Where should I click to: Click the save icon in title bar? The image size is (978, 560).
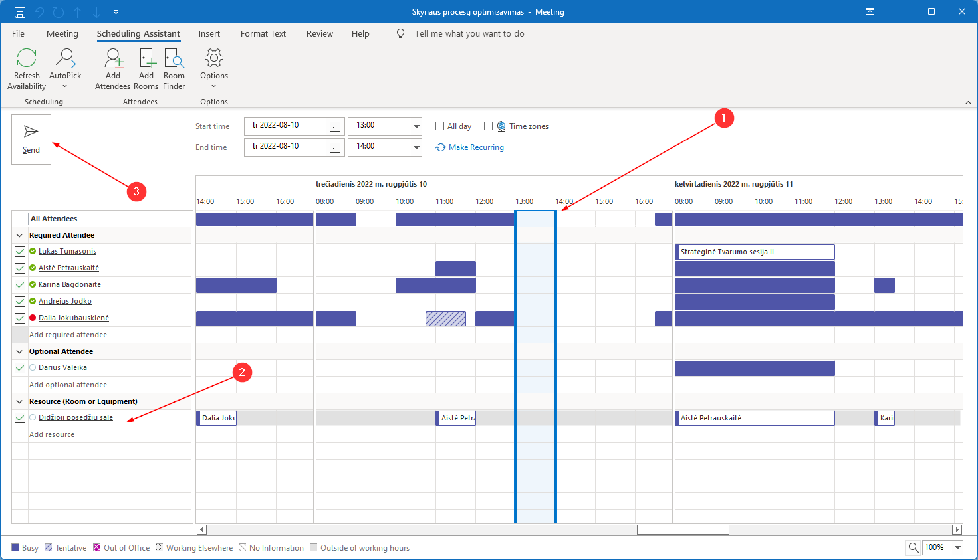tap(20, 12)
